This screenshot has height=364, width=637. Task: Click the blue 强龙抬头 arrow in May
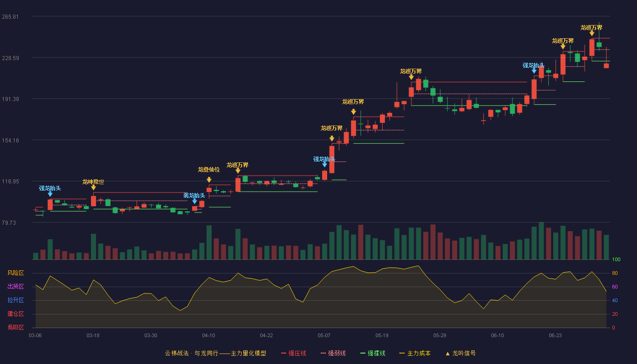(324, 165)
